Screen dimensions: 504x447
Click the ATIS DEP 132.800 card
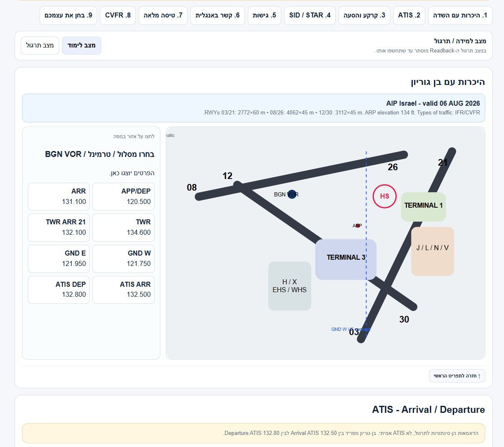point(59,290)
